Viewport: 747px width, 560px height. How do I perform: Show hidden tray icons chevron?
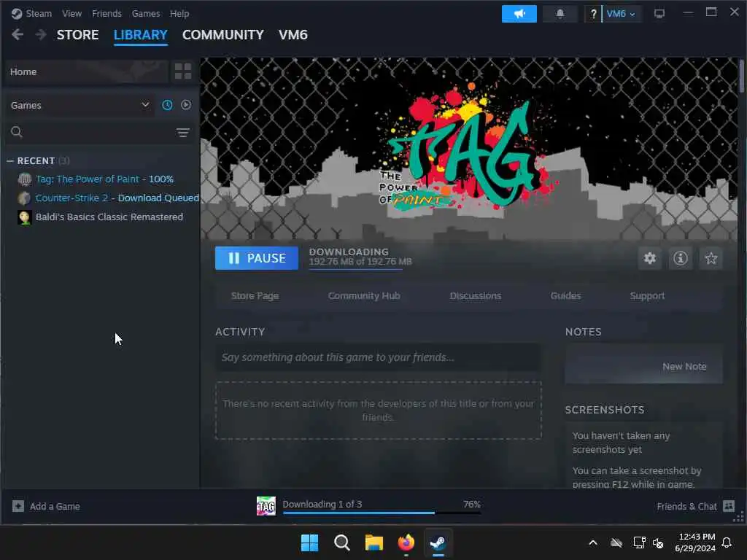[x=593, y=542]
